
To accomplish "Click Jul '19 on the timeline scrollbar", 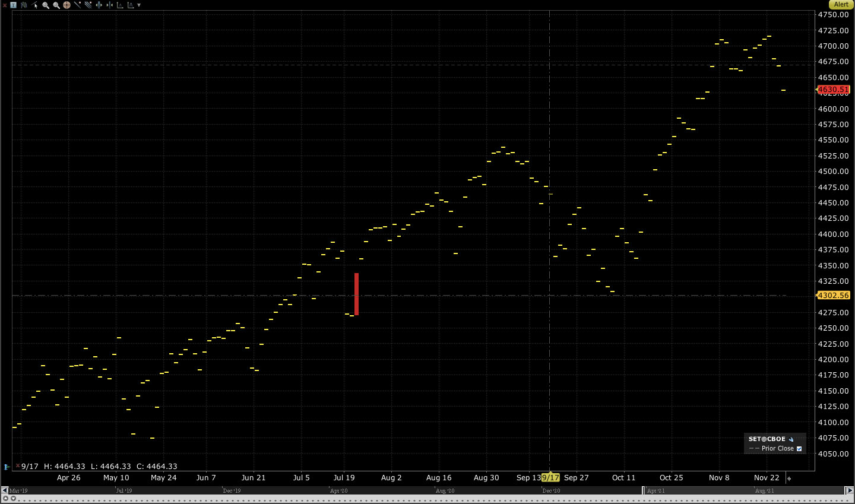I will click(124, 491).
